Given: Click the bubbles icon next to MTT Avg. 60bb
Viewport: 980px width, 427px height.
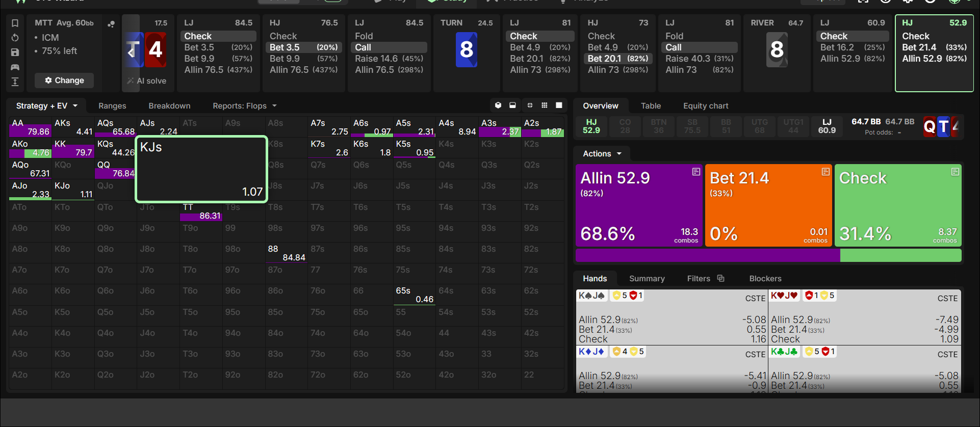Looking at the screenshot, I should 111,23.
